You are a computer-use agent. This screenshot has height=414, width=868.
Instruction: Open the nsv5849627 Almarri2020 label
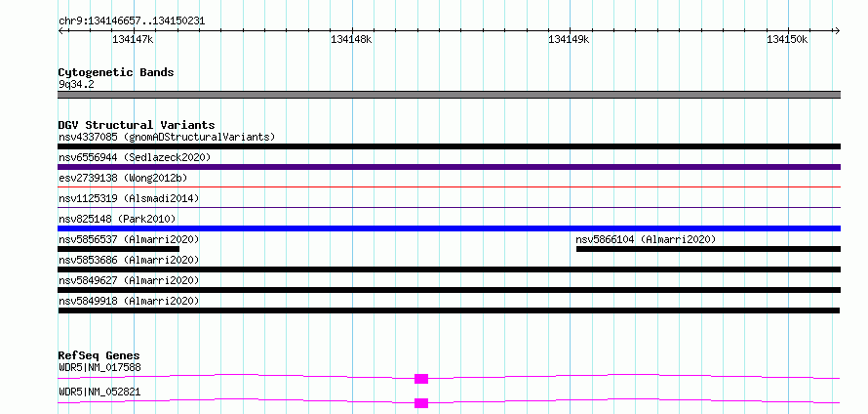pos(129,280)
